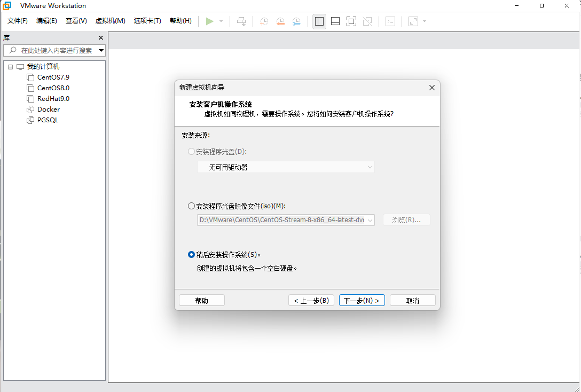Click the 取消 cancel button
Screen dimensions: 581x392
tap(412, 301)
